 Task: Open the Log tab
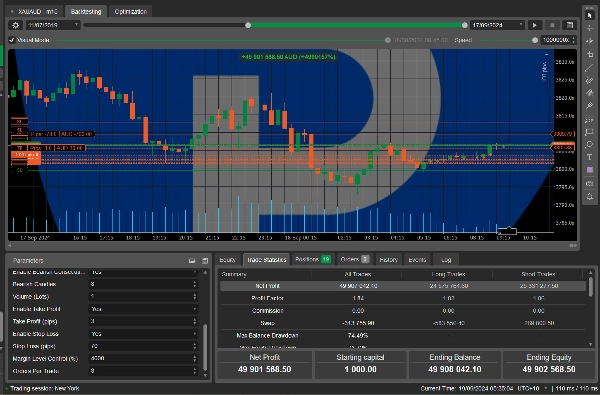[446, 260]
